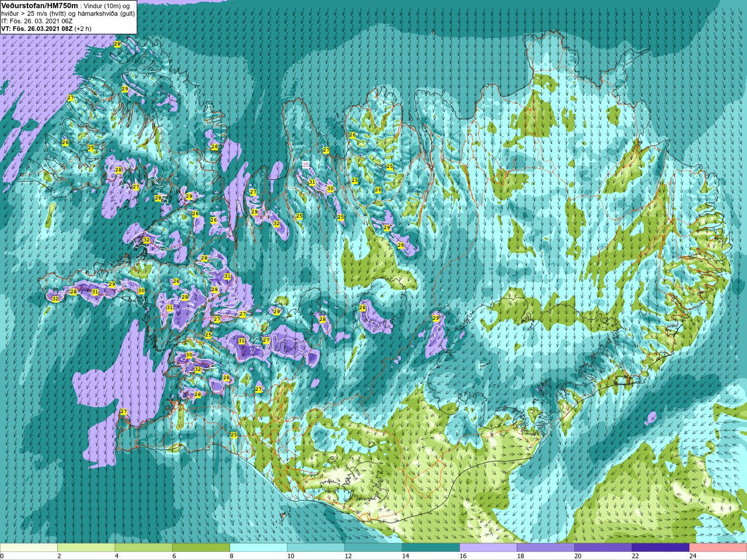Click the turquoise 10–12 m/s legend swatch
The height and width of the screenshot is (560, 747).
pyautogui.click(x=316, y=548)
